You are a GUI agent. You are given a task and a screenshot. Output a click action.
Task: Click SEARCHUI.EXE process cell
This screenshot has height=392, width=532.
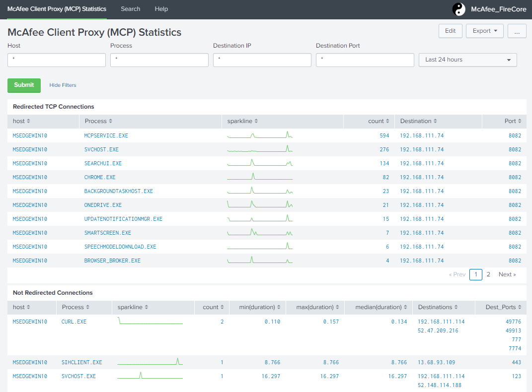tap(103, 163)
